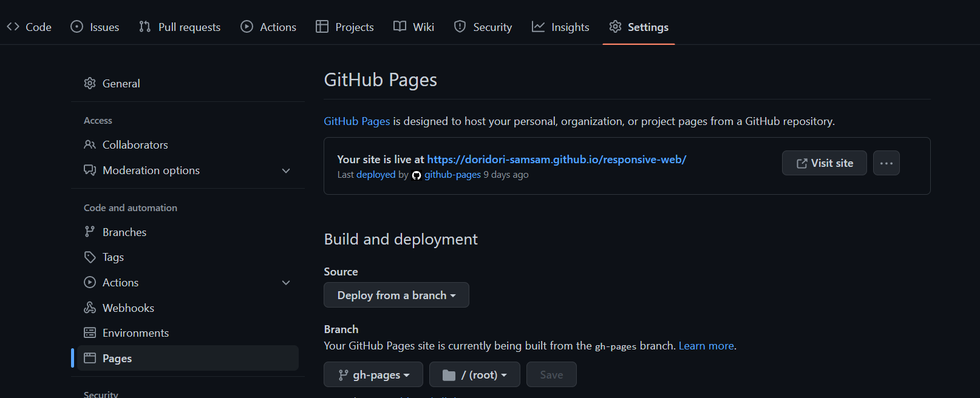Click the 'GitHub Pages' heading

[x=381, y=80]
